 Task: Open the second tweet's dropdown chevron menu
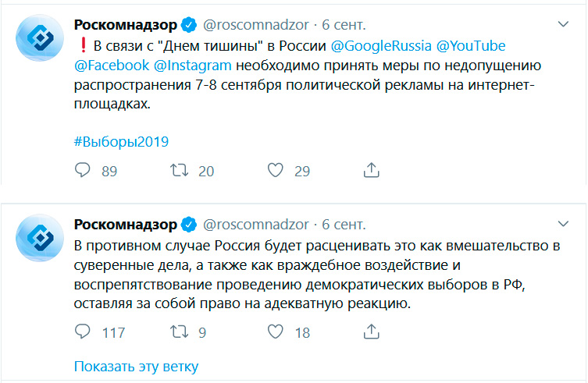(562, 225)
